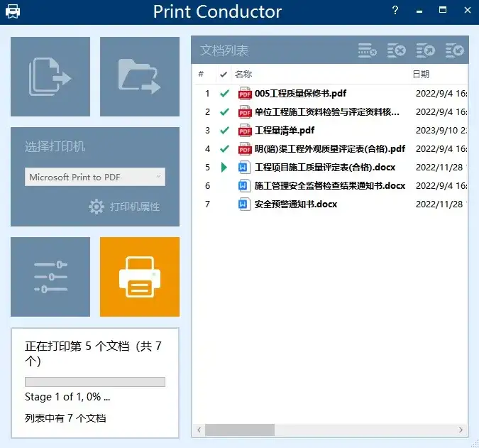Toggle the check mark on row 2
The width and height of the screenshot is (479, 448).
[224, 112]
